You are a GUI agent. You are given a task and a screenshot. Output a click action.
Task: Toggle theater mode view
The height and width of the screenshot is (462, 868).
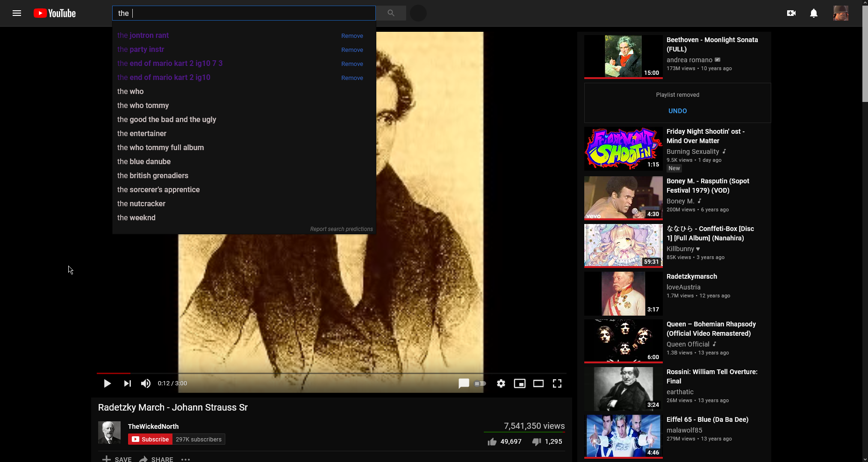click(538, 383)
